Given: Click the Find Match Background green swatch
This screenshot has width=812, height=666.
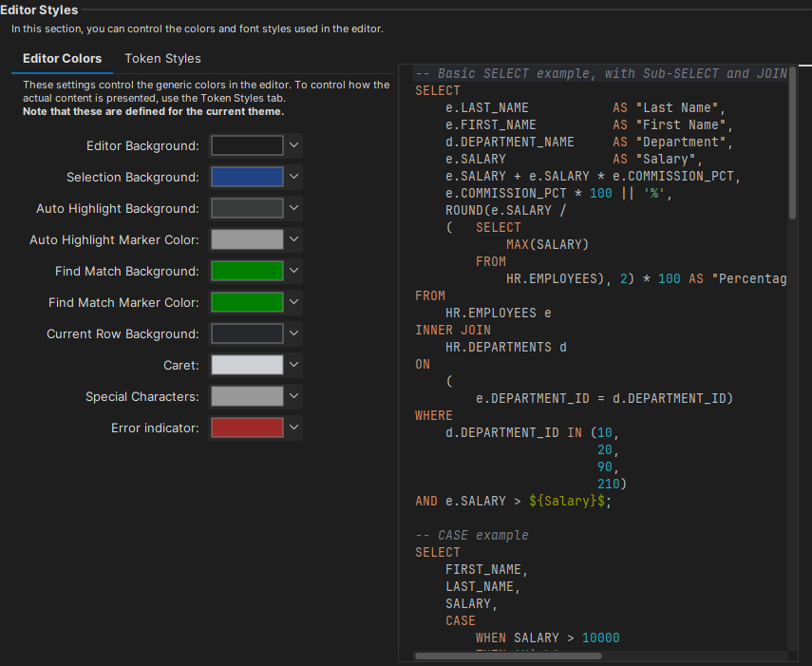Looking at the screenshot, I should (247, 271).
